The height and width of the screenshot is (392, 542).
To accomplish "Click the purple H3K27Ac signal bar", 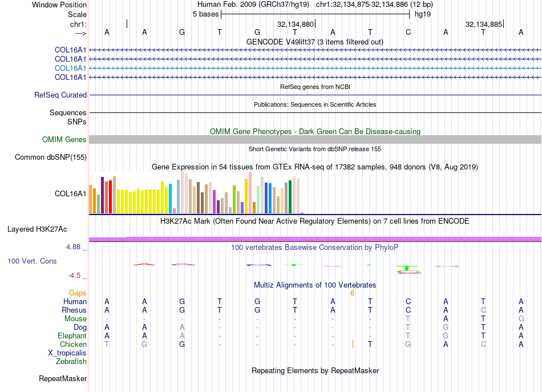I will (x=315, y=239).
